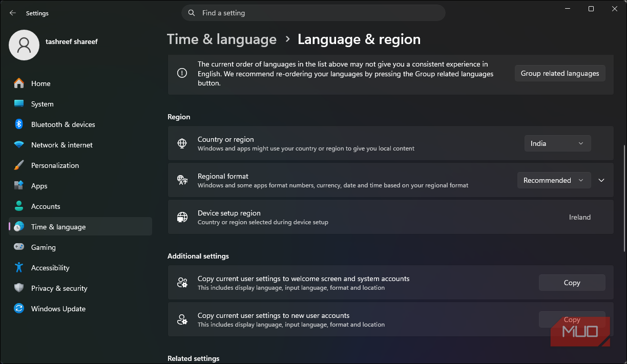Open the Regional format Recommended dropdown
Image resolution: width=627 pixels, height=364 pixels.
(554, 180)
